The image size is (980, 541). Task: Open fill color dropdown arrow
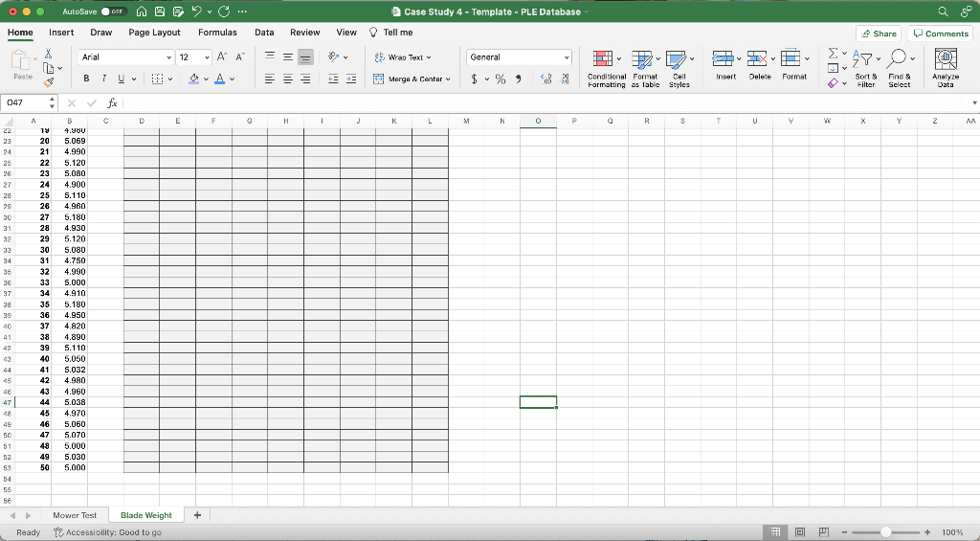tap(206, 79)
